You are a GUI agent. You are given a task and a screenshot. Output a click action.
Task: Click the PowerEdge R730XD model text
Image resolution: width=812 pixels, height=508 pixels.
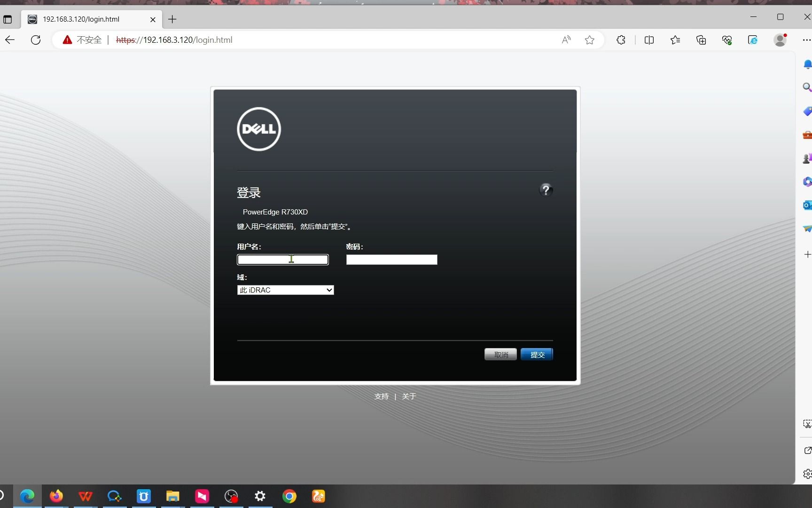tap(275, 212)
